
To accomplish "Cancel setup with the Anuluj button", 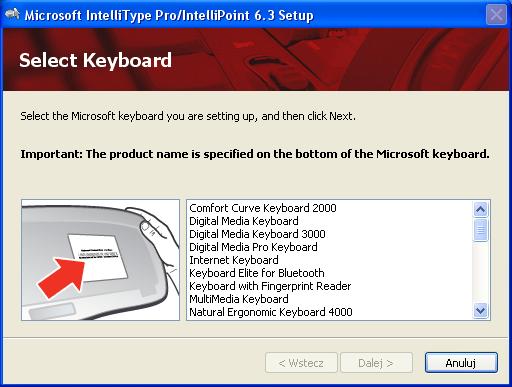I will [461, 363].
